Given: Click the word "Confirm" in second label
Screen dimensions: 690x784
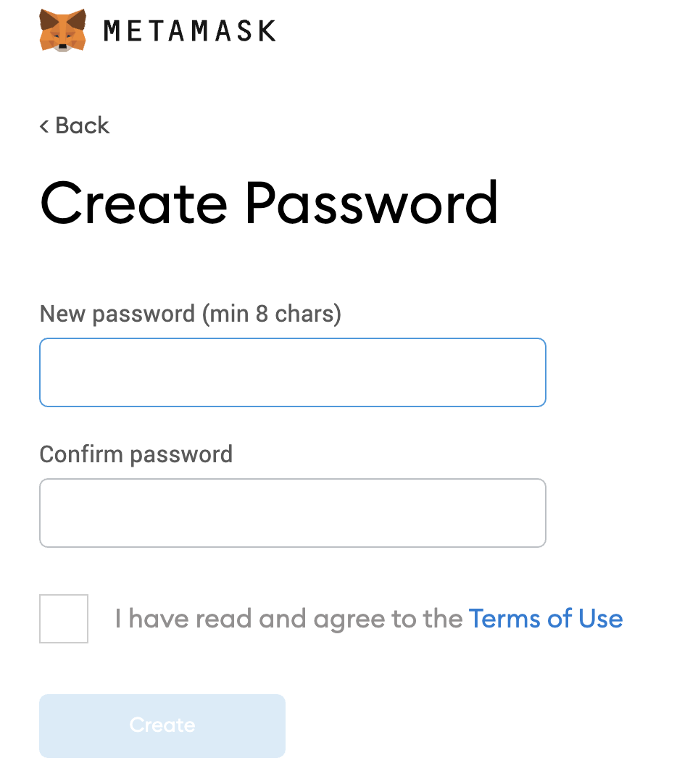Looking at the screenshot, I should pyautogui.click(x=81, y=454).
